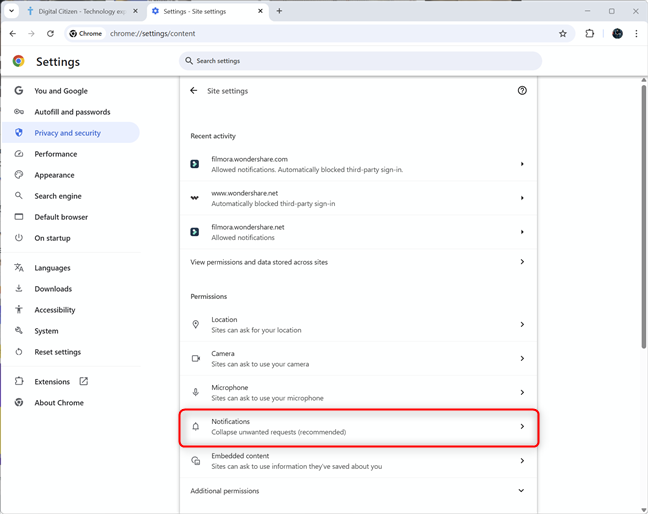The image size is (648, 514).
Task: Go back using Site settings arrow
Action: tap(194, 90)
